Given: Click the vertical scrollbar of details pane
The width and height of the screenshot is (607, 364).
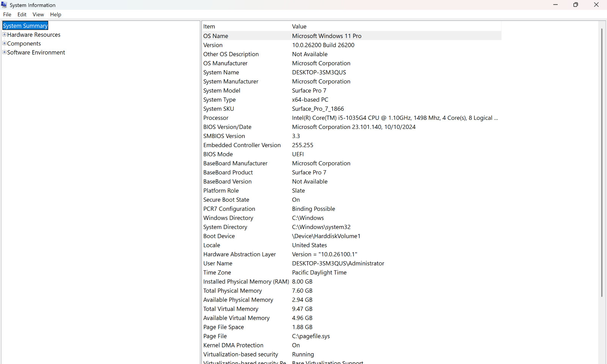Looking at the screenshot, I should (602, 162).
